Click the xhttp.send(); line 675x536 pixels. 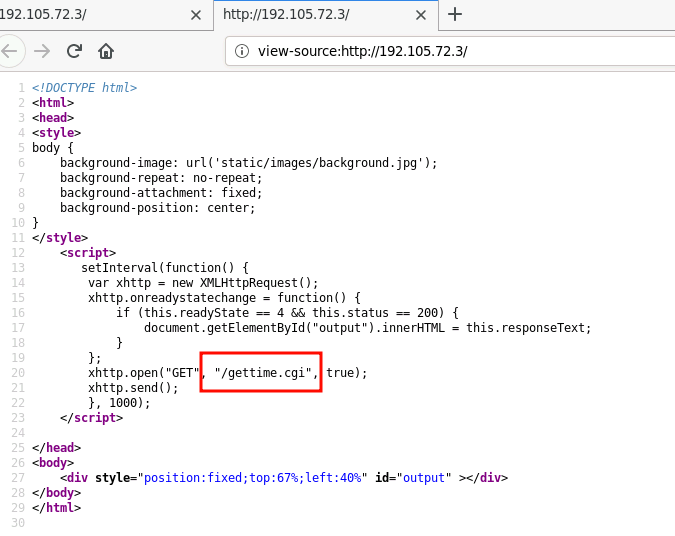(133, 388)
